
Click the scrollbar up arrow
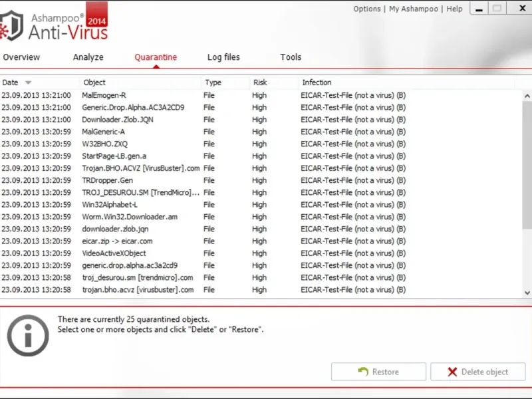click(x=527, y=96)
